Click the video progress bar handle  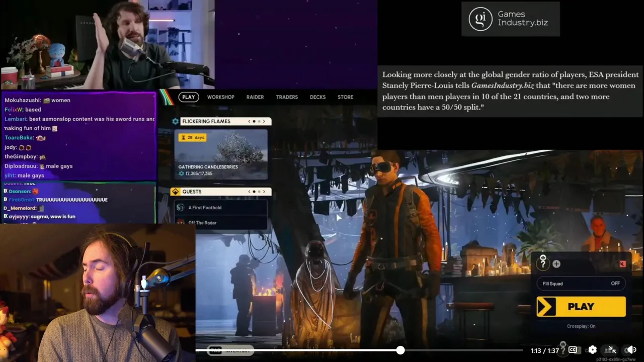click(x=400, y=350)
